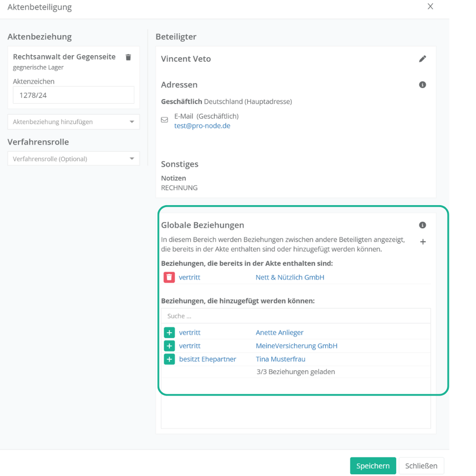Viewport: 476px width, 476px height.
Task: Show info for Adressen section
Action: click(422, 85)
